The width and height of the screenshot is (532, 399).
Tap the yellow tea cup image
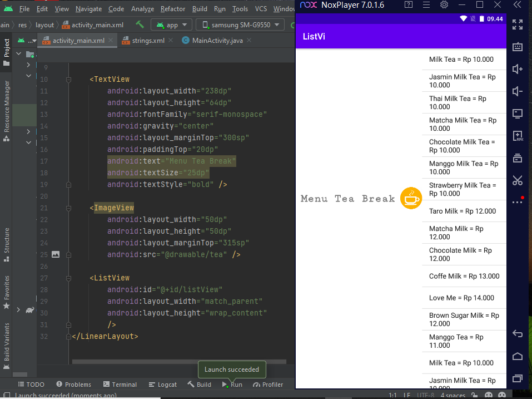pos(411,198)
